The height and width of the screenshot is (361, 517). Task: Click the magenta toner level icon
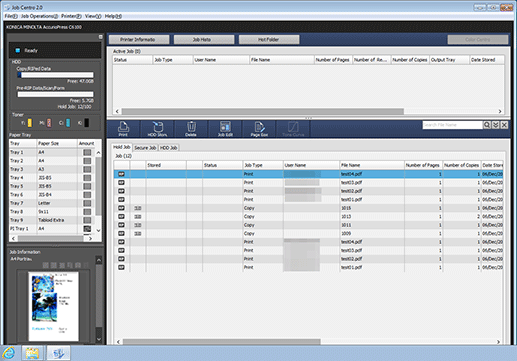49,123
